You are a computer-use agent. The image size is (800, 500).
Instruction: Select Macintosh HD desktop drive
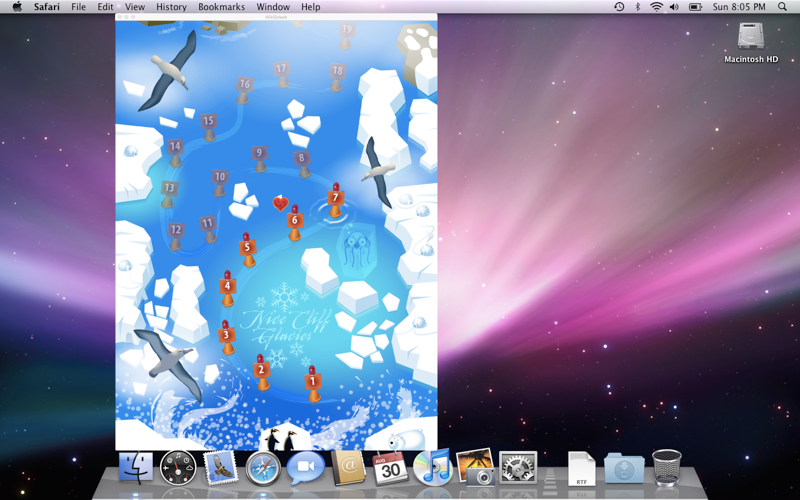click(x=751, y=43)
